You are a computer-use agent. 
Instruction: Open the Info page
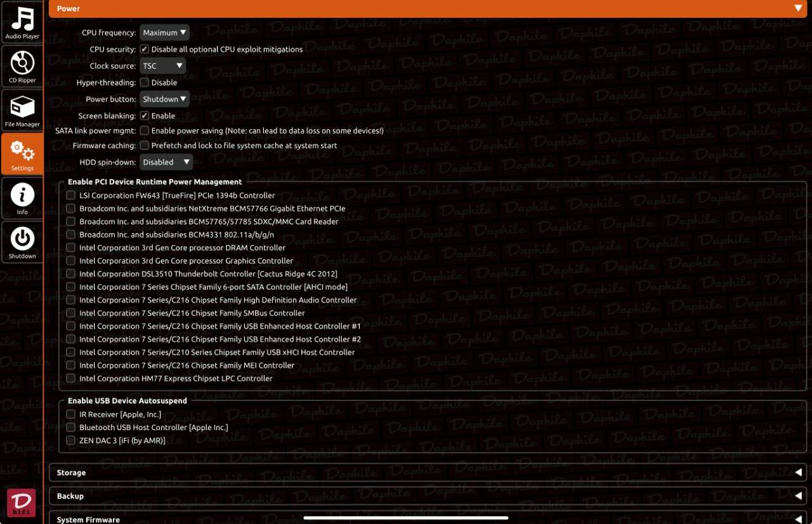tap(22, 199)
